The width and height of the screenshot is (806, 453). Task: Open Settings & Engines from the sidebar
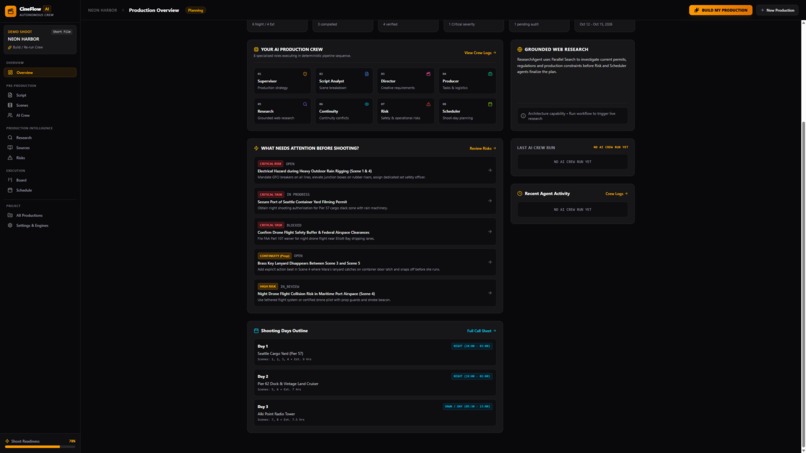click(x=40, y=225)
